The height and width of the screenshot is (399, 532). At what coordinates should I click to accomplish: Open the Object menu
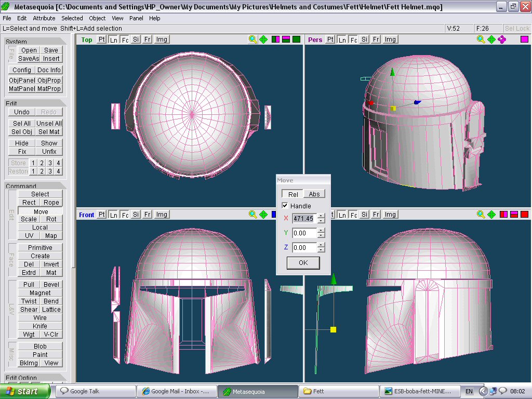click(x=97, y=18)
